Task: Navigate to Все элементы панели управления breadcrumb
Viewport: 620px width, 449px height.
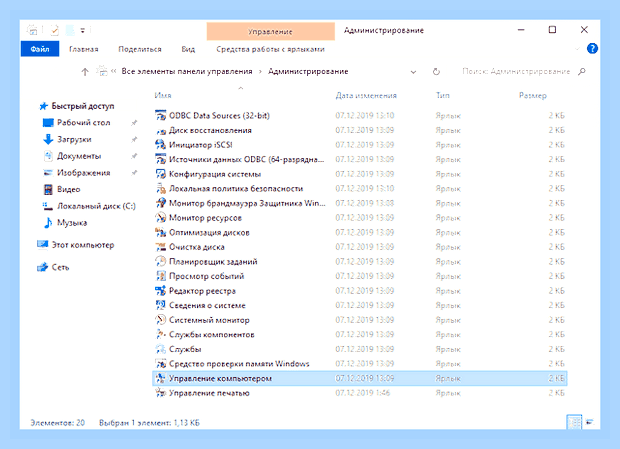Action: coord(187,71)
